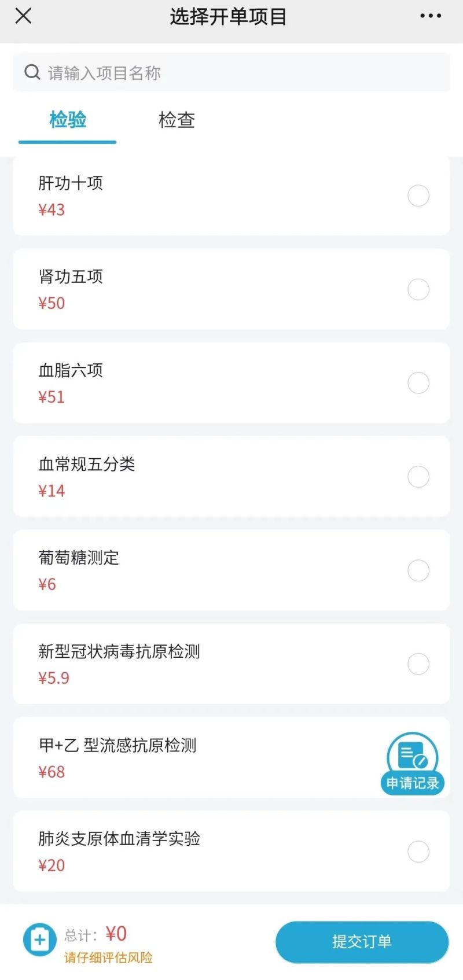Switch to the 检查 tab
463x980 pixels.
(x=177, y=120)
